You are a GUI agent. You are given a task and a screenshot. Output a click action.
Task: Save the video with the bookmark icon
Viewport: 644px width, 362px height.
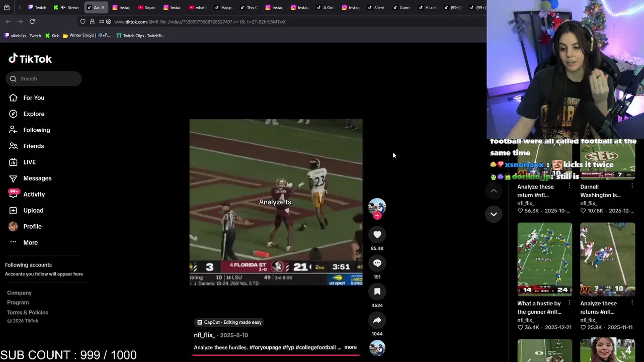(x=377, y=292)
